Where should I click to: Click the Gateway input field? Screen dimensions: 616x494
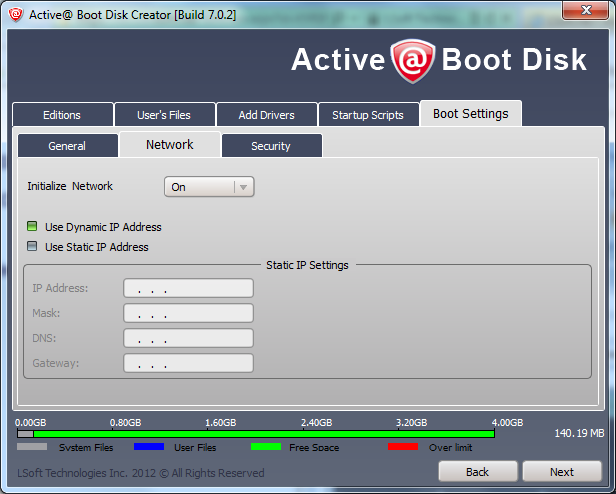[x=188, y=363]
